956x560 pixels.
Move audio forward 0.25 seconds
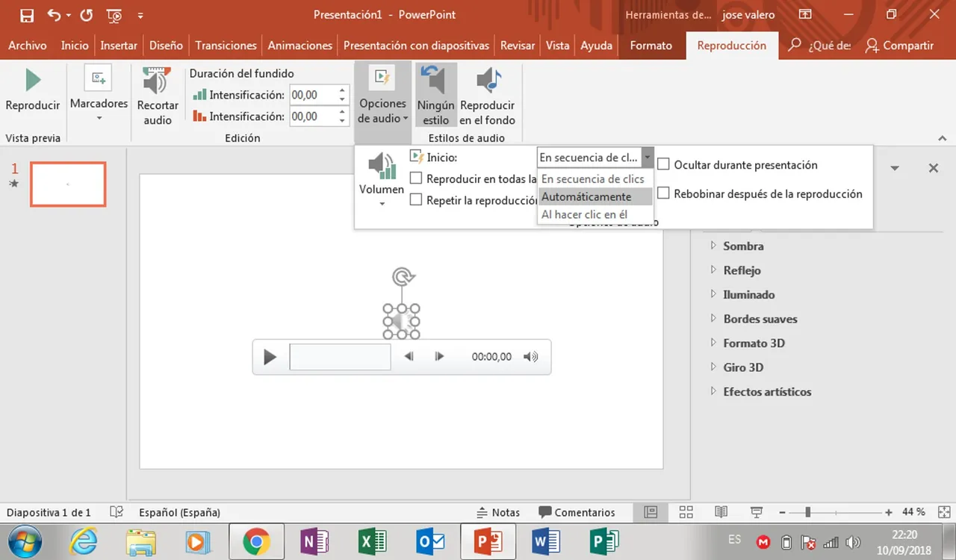point(440,357)
